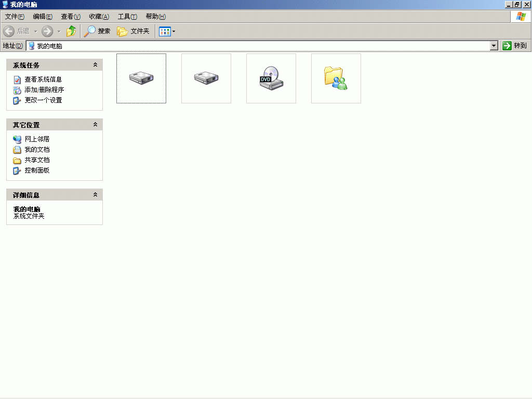The image size is (532, 399).
Task: Click the address bar showing 我的电脑
Action: pos(258,46)
